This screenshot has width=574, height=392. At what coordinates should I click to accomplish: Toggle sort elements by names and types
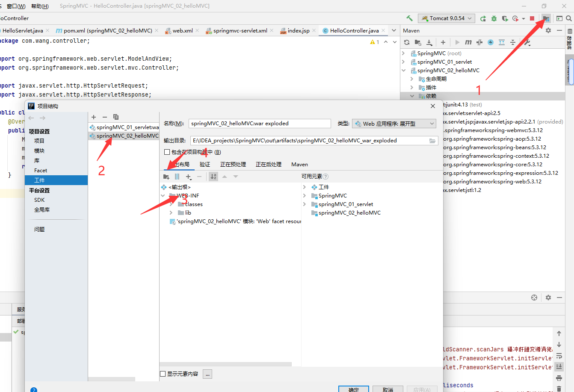(213, 177)
